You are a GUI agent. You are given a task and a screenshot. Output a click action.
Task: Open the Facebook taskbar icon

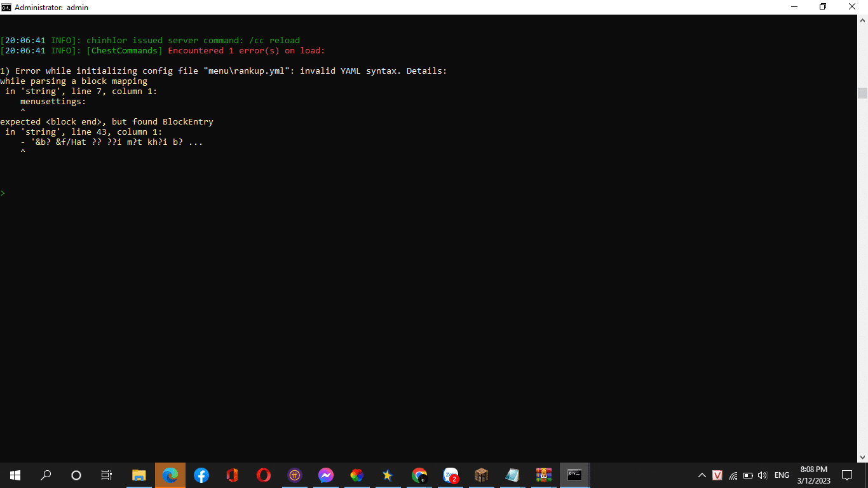coord(201,475)
